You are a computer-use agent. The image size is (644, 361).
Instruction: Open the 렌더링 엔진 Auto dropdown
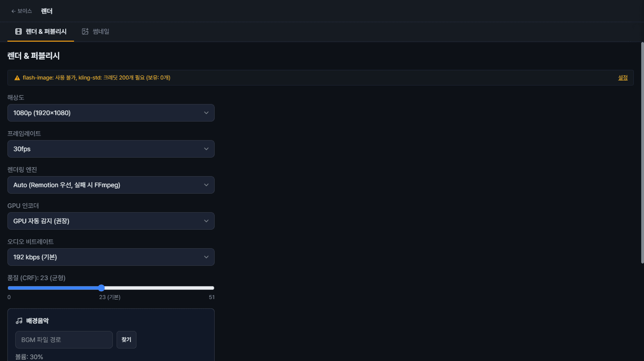111,185
